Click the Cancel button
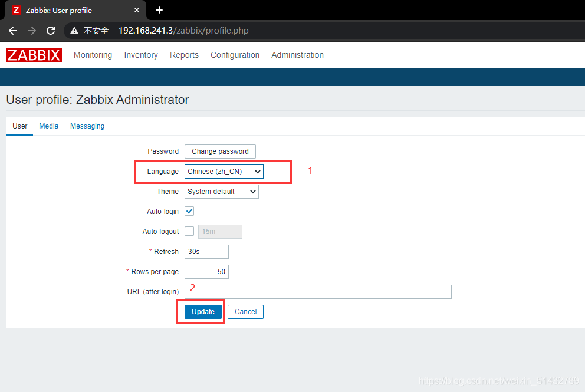This screenshot has height=392, width=585. (245, 312)
